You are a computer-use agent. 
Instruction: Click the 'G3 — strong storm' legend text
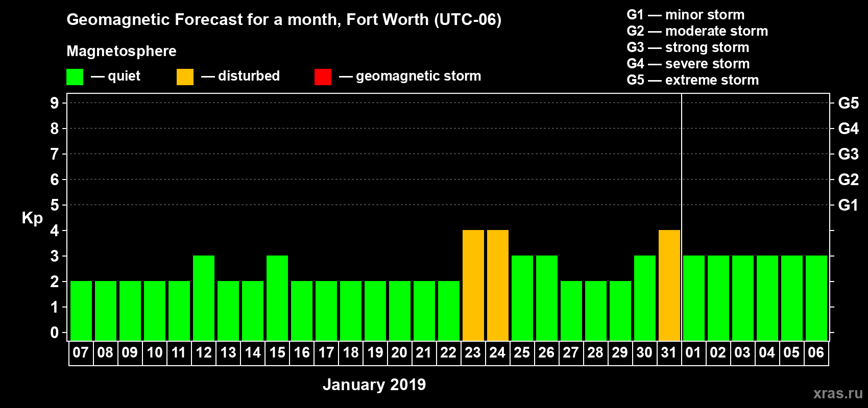[x=688, y=47]
